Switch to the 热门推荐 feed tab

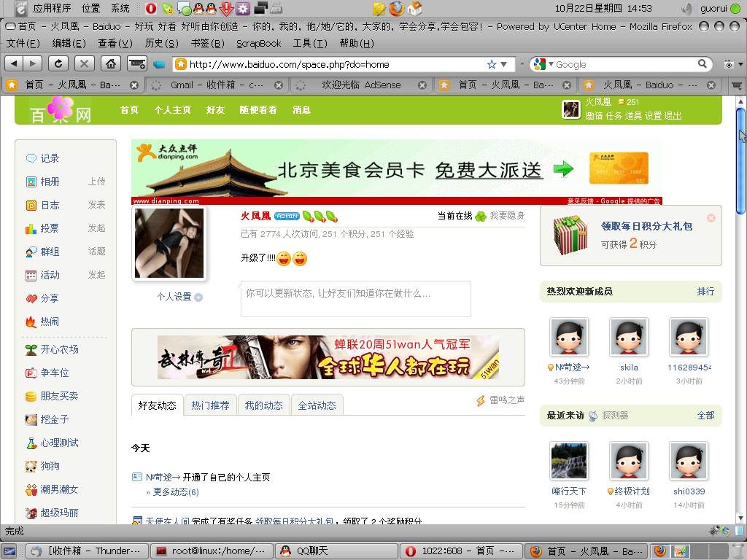tap(211, 405)
